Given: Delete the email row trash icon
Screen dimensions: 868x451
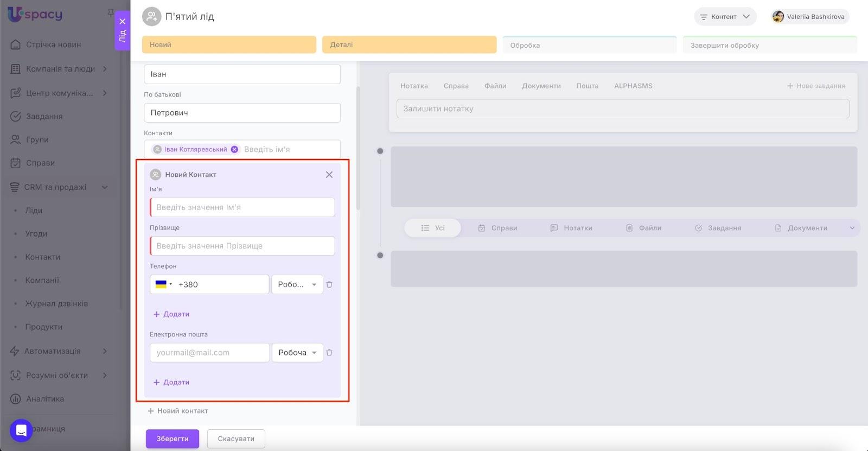Looking at the screenshot, I should pos(329,353).
